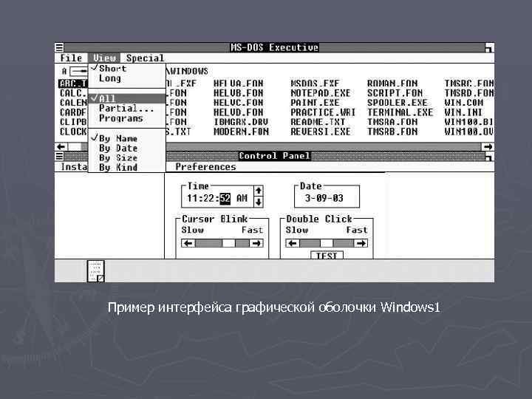Screen dimensions: 532x399
Task: Open the Special menu
Action: click(x=145, y=58)
